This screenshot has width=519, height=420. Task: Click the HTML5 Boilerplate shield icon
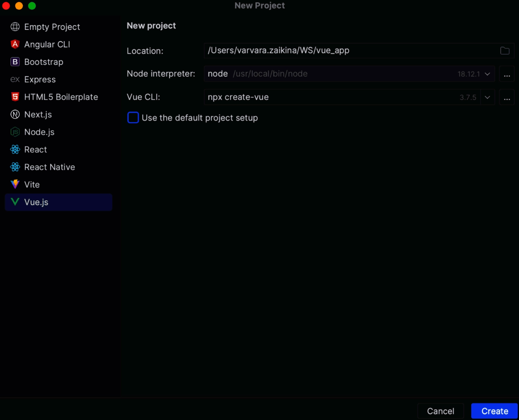coord(15,97)
